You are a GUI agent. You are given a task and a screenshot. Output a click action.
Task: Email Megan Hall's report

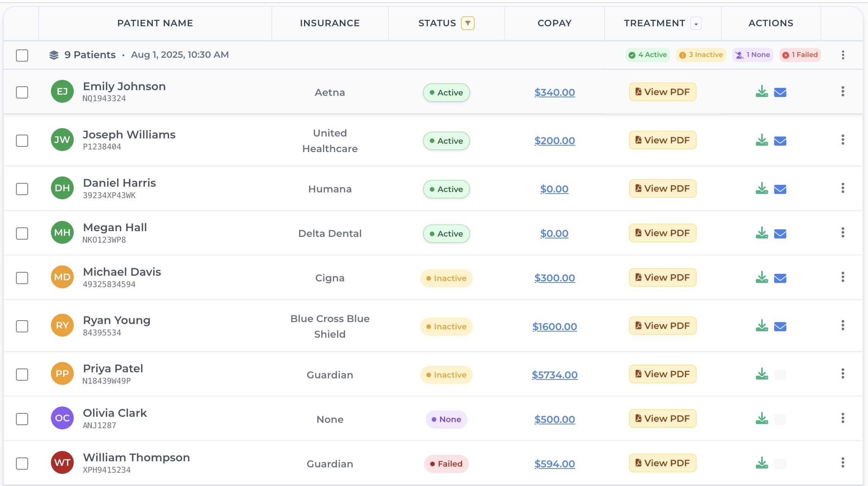pyautogui.click(x=780, y=233)
